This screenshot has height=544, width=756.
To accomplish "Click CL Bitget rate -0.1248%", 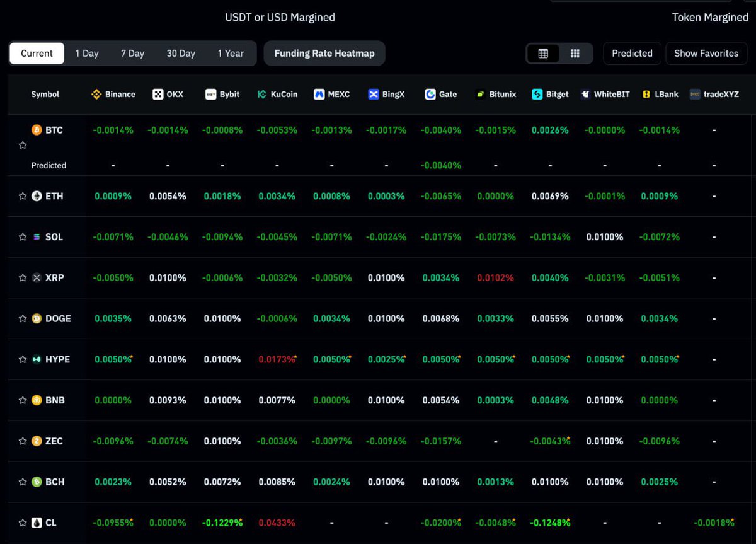I will click(x=550, y=523).
